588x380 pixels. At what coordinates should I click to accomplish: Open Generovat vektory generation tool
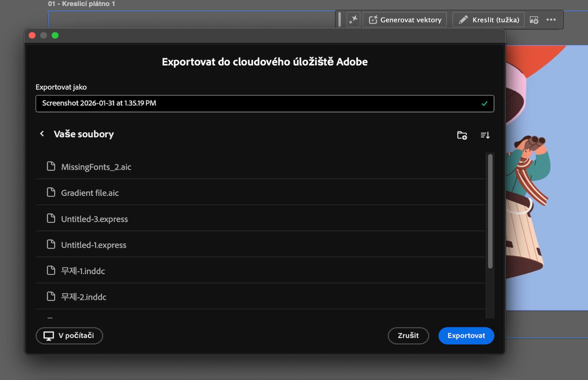click(x=405, y=19)
